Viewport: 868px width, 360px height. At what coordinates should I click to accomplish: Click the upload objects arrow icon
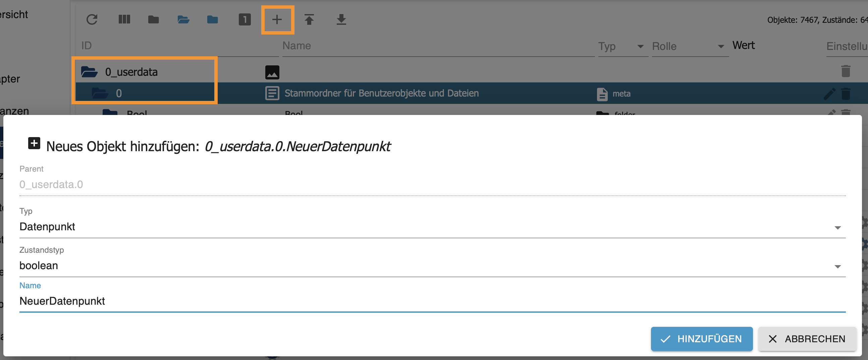(x=309, y=19)
